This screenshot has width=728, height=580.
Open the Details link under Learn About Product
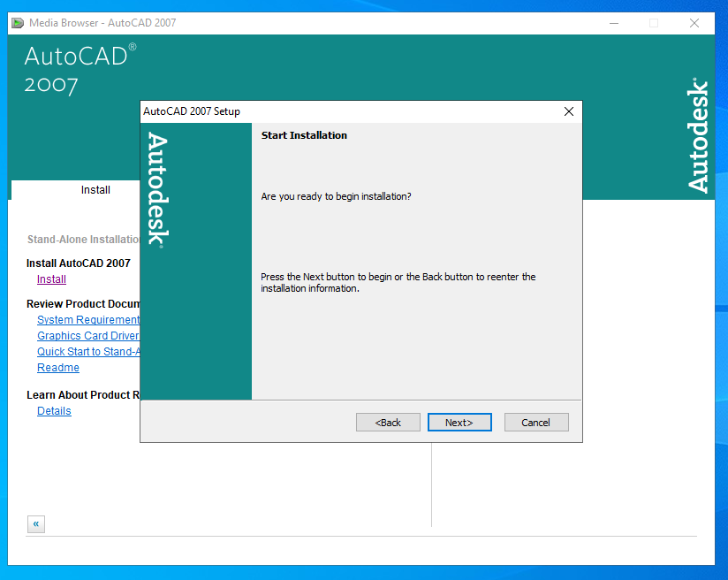coord(54,411)
